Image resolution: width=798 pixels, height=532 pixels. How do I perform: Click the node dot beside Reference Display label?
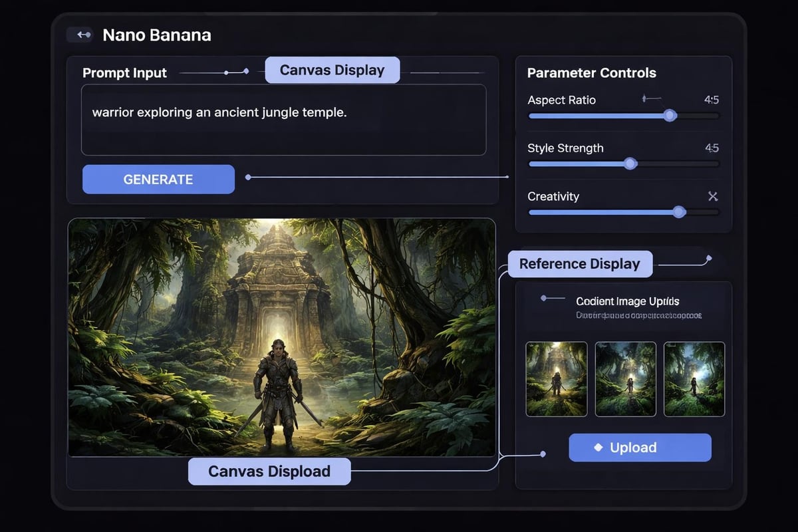[x=710, y=259]
